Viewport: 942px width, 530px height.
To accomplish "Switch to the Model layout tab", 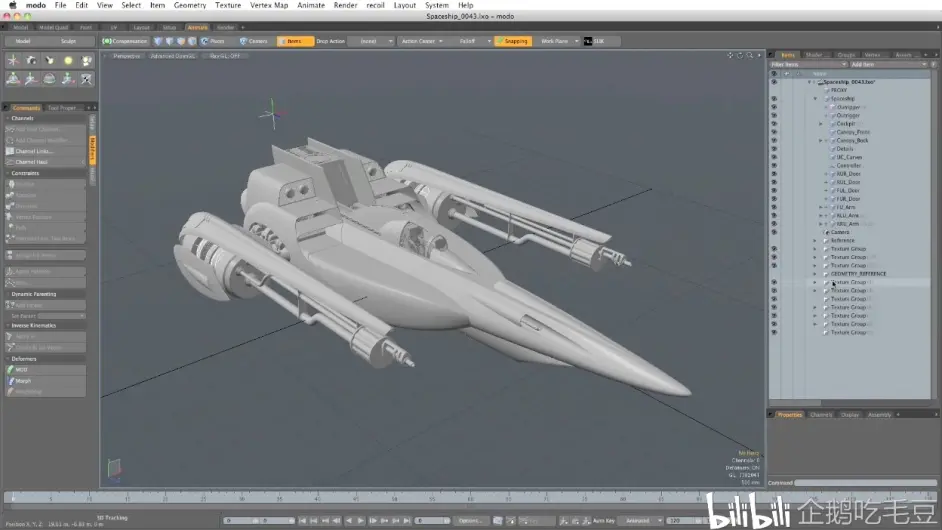I will point(20,27).
